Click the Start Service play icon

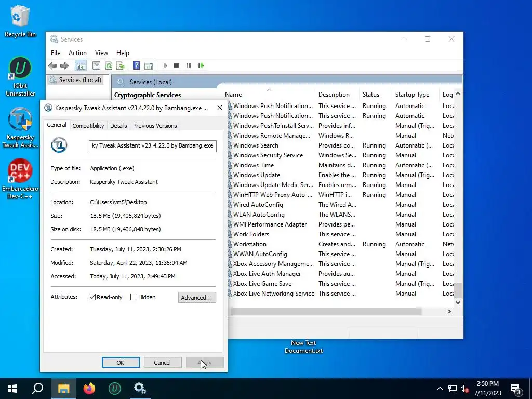click(165, 65)
